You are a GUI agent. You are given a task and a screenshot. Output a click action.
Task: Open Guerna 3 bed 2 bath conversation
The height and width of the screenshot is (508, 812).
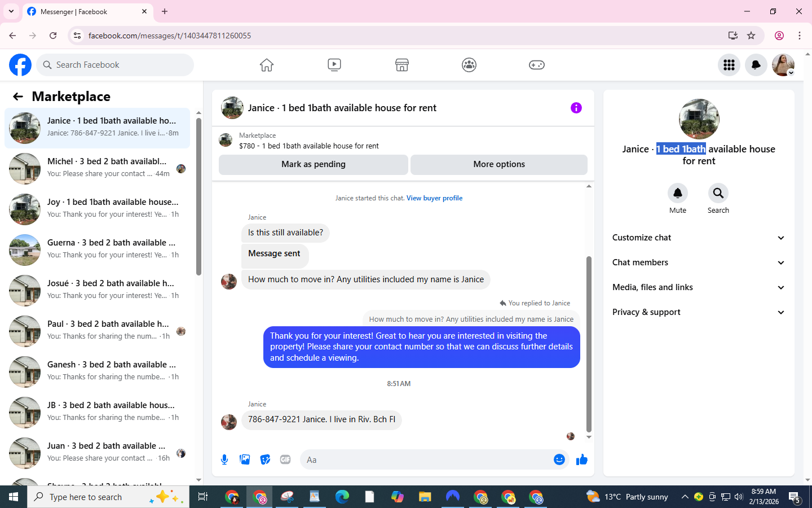[97, 250]
